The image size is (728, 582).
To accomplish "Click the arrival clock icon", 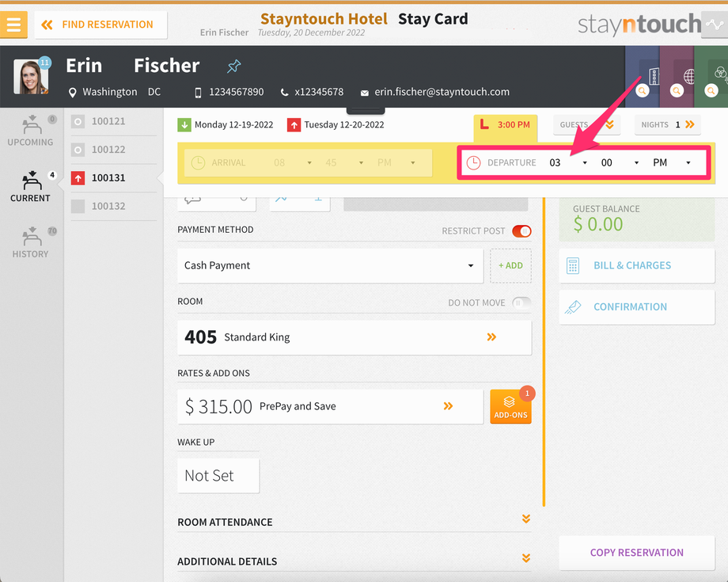I will click(199, 163).
